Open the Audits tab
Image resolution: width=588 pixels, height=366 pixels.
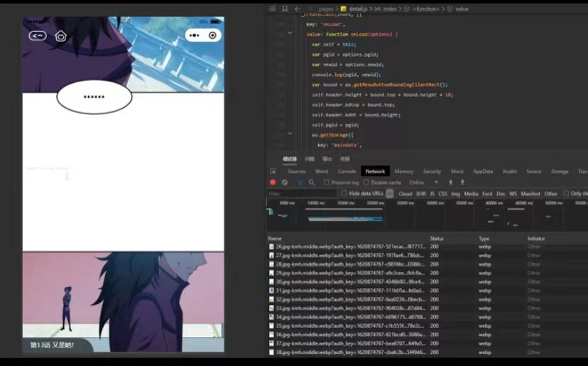pos(510,171)
